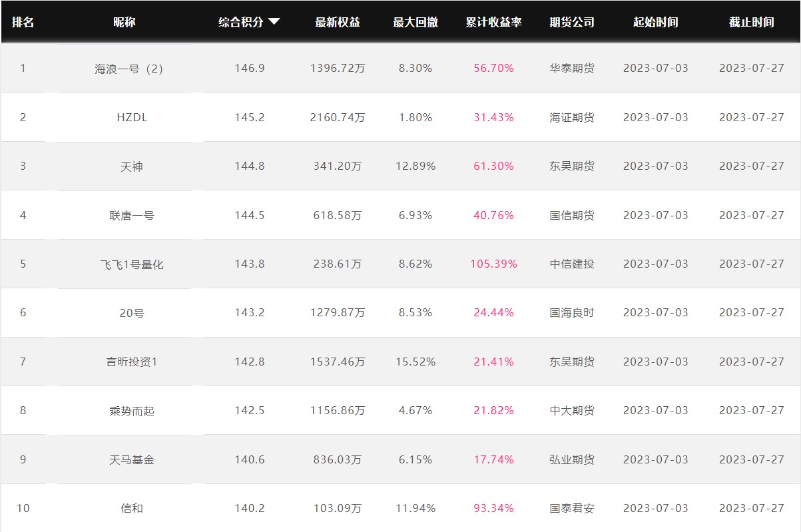Open nickname 海浪一号（2）
Screen dimensions: 801x532
tap(129, 69)
